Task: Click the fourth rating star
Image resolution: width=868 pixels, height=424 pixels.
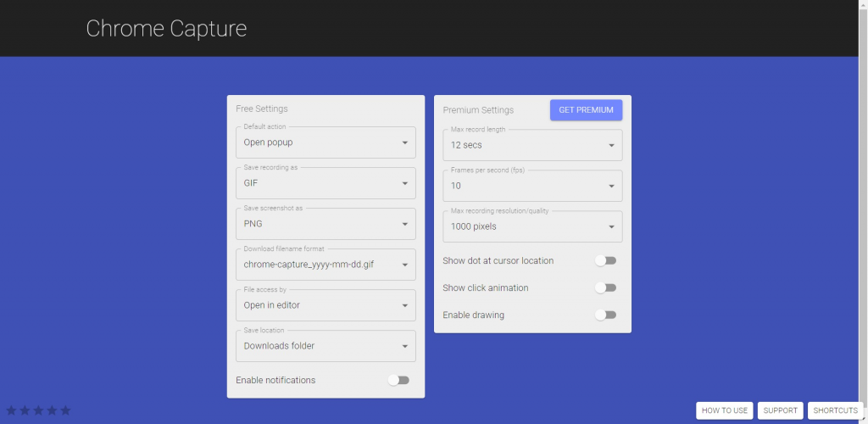Action: click(52, 410)
